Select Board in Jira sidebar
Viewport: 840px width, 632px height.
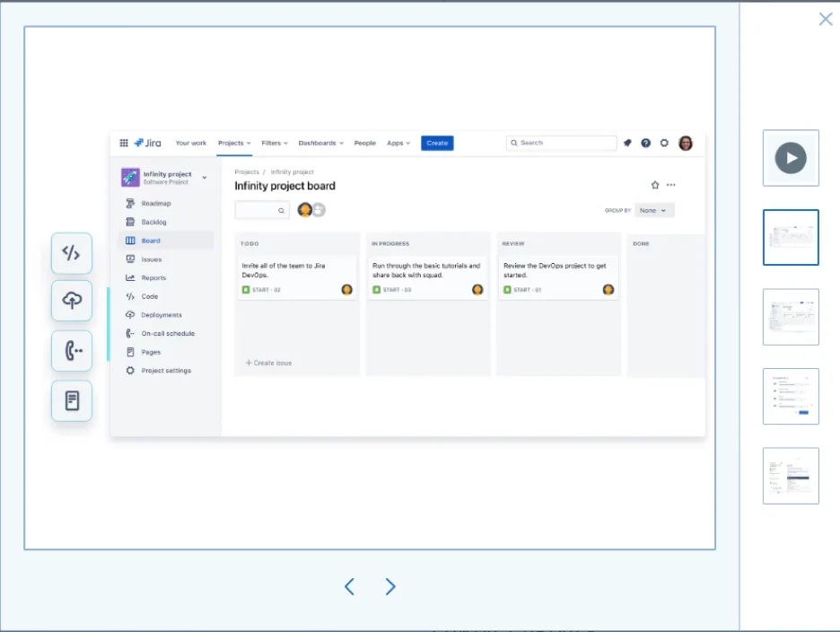[x=165, y=241]
